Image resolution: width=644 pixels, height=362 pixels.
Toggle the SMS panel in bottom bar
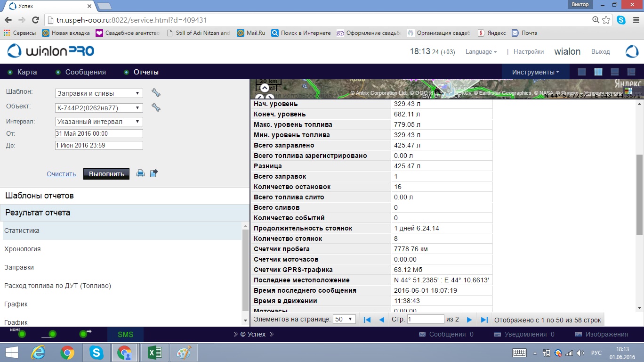pyautogui.click(x=125, y=334)
